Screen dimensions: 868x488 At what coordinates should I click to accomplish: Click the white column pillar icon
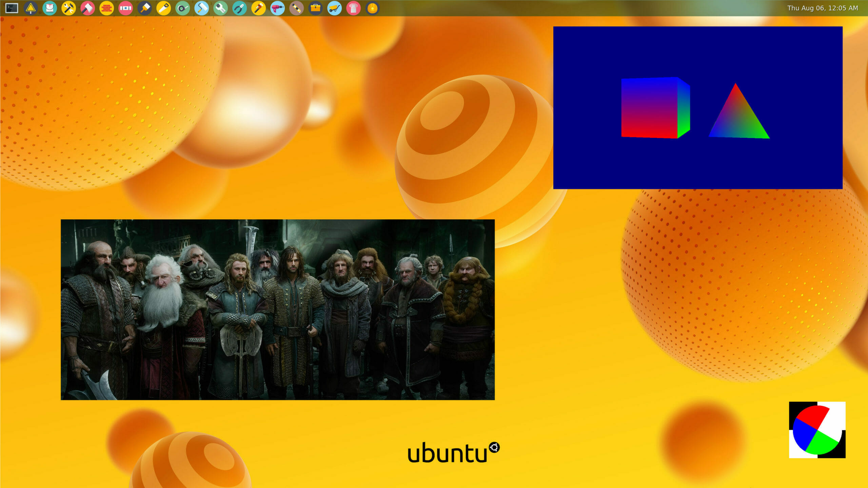(353, 8)
